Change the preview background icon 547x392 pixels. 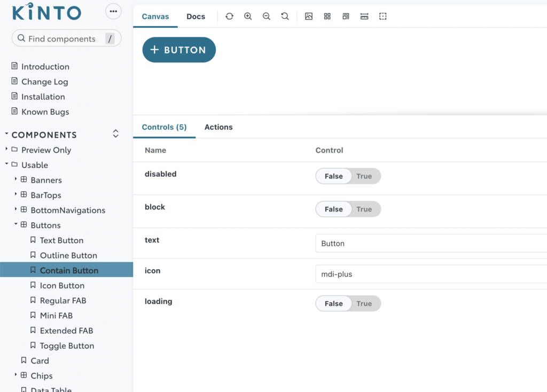(x=309, y=17)
